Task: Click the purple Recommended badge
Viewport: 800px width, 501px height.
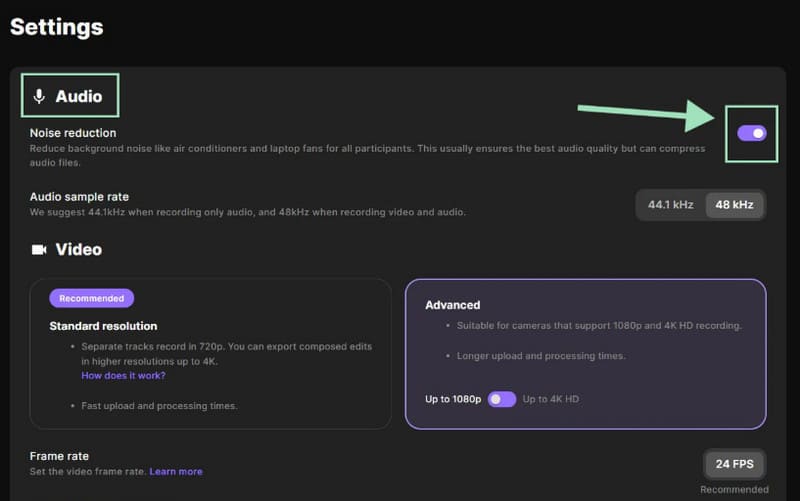Action: coord(91,298)
